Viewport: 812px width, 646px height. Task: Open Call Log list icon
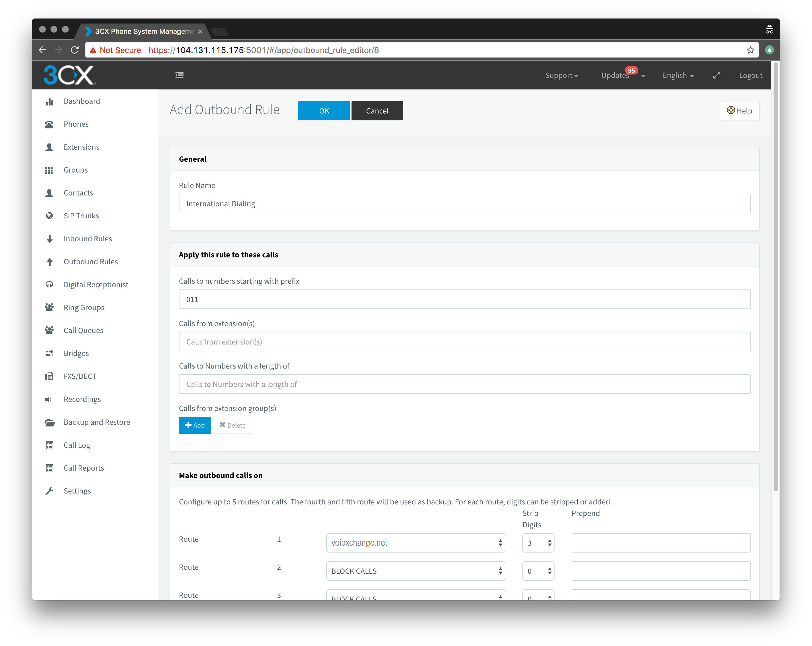click(x=49, y=445)
